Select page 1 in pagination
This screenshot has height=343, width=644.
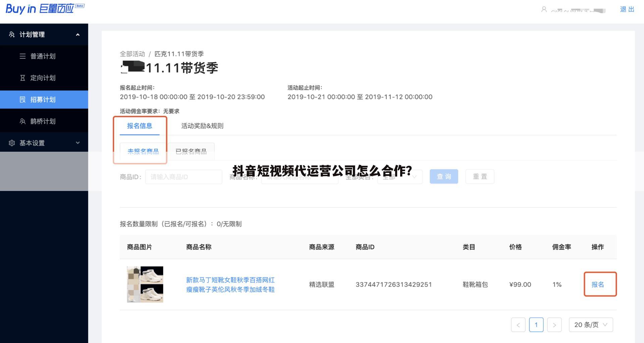point(536,325)
